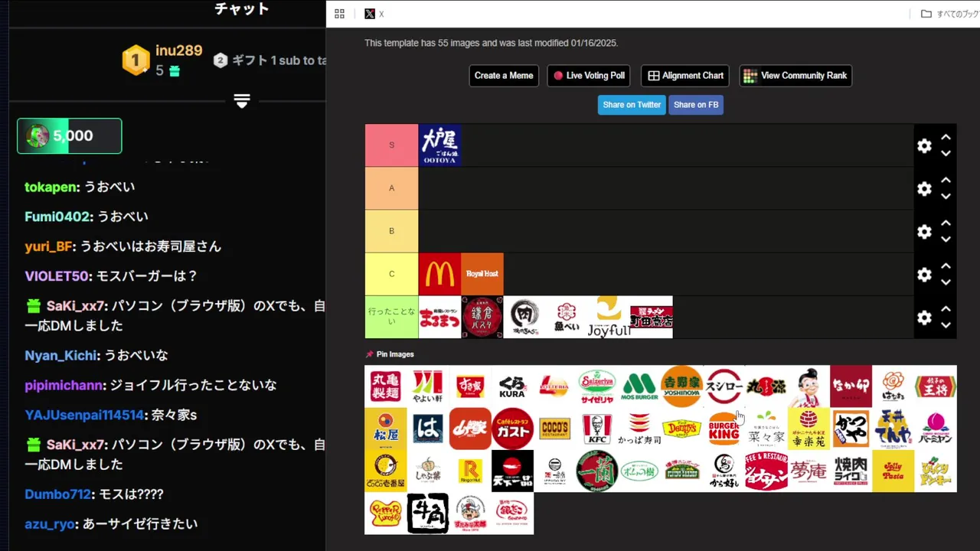
Task: Pick the MOS BURGER logo image
Action: tap(639, 386)
